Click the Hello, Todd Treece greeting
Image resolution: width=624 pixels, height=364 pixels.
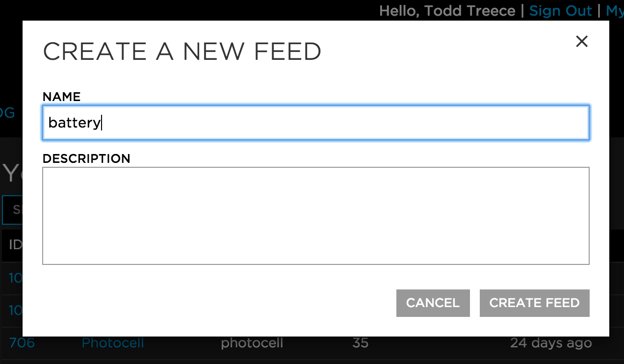[x=447, y=11]
